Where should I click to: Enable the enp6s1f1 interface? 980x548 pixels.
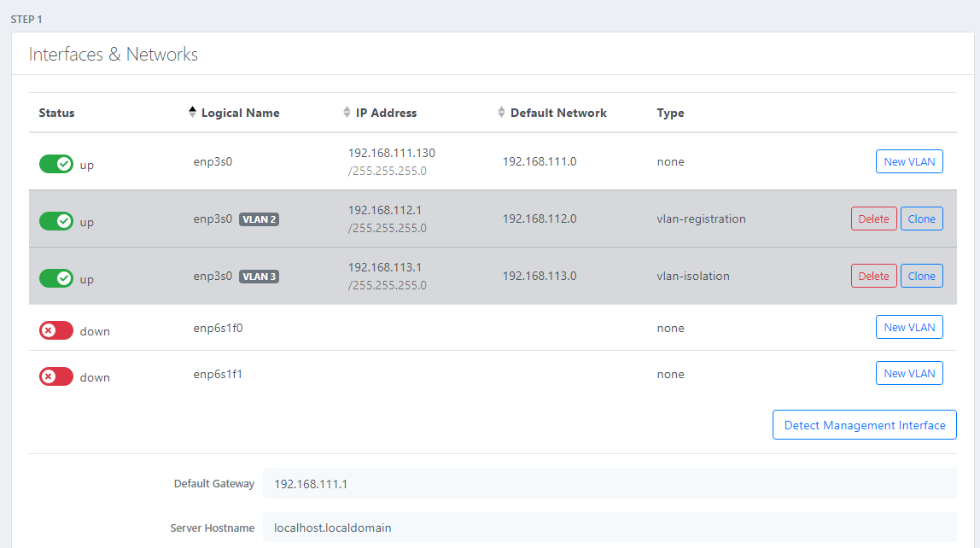[55, 376]
